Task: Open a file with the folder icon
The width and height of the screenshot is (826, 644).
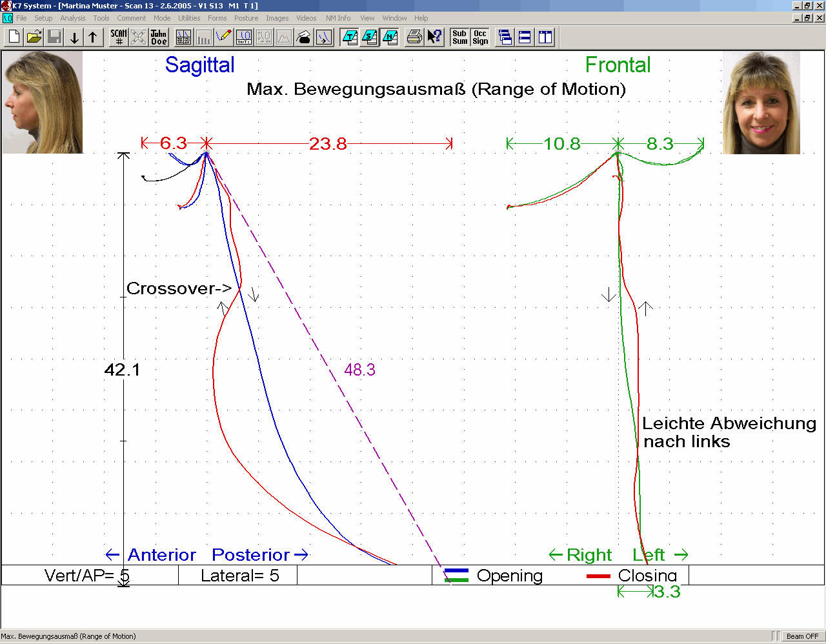Action: 34,37
